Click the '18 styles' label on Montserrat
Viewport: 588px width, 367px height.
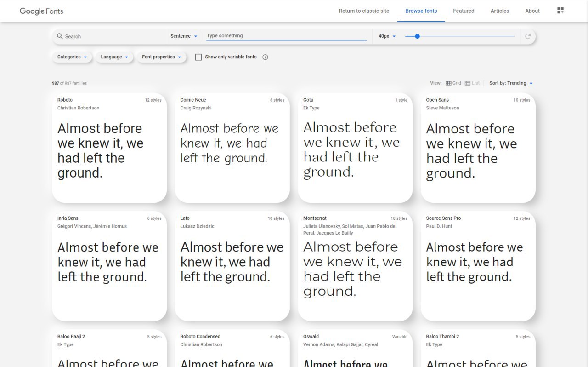point(399,218)
